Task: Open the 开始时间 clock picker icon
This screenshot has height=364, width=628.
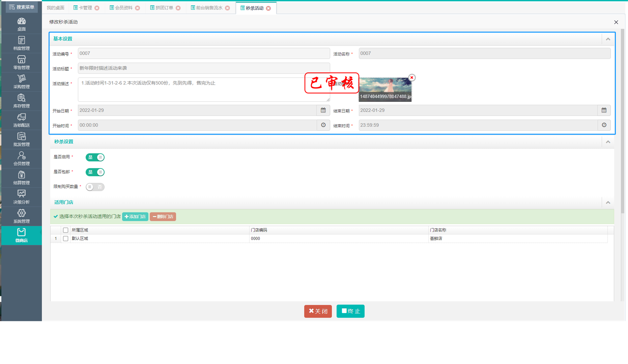Action: (x=323, y=125)
